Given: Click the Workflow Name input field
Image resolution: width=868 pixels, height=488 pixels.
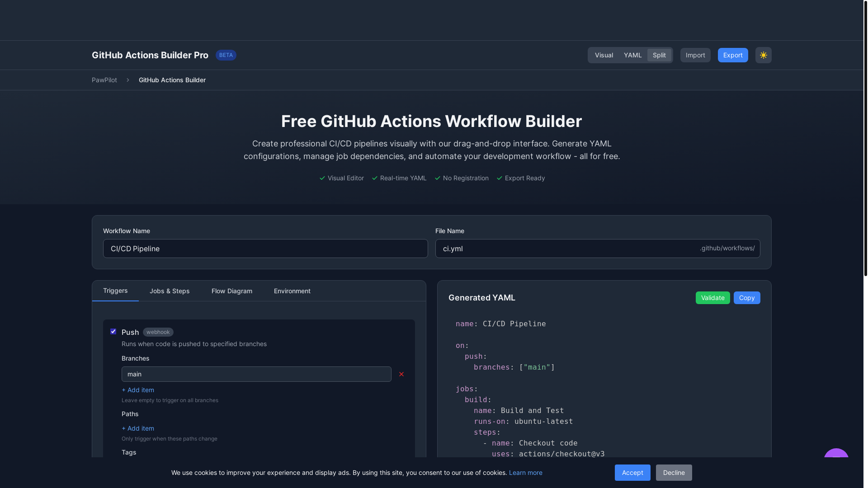Looking at the screenshot, I should tap(265, 249).
